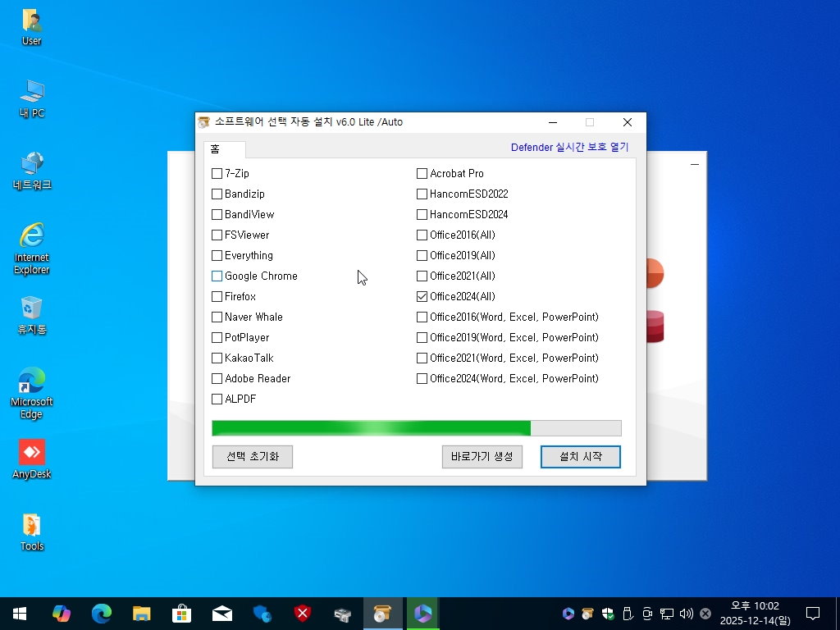This screenshot has height=630, width=840.
Task: Select the Office2019(All) checkbox
Action: coord(422,256)
